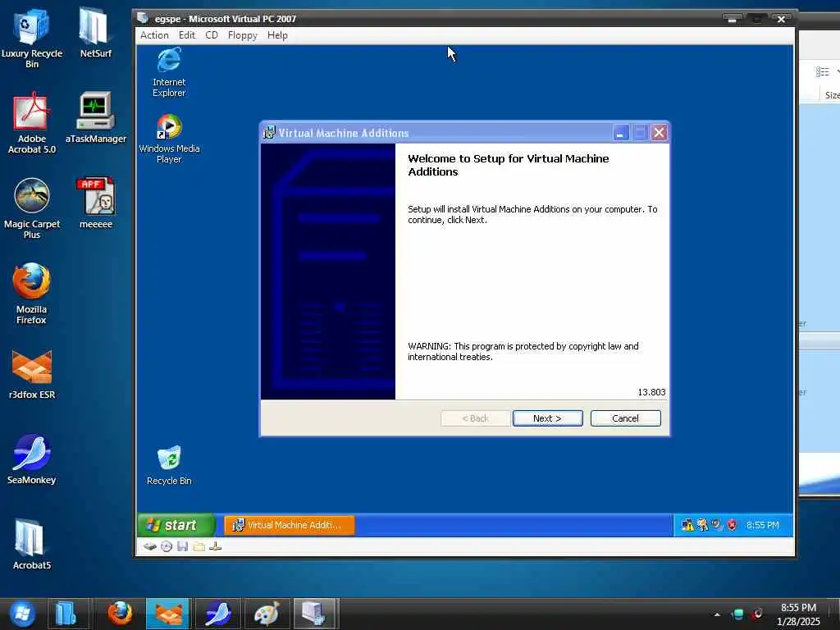Select the NetSurf desktop icon
Screen dimensions: 840x630
pyautogui.click(x=95, y=33)
